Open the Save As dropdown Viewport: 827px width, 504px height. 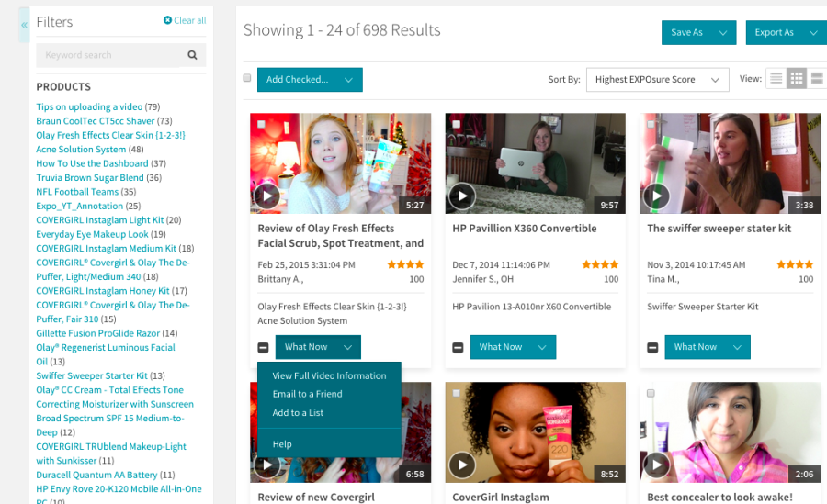[699, 33]
